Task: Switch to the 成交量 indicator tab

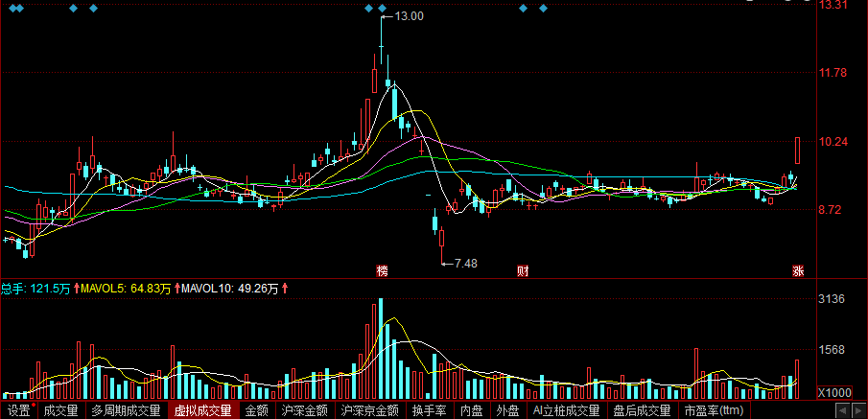Action: click(60, 410)
